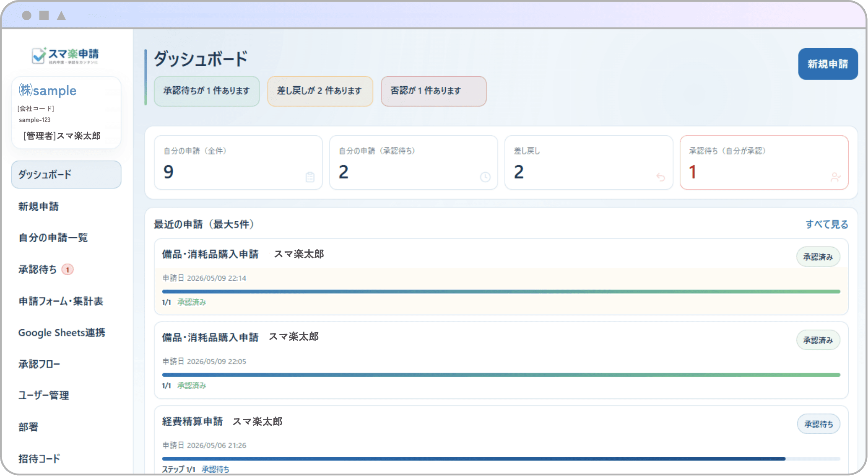Open the 差し戻し 2 card

[589, 163]
